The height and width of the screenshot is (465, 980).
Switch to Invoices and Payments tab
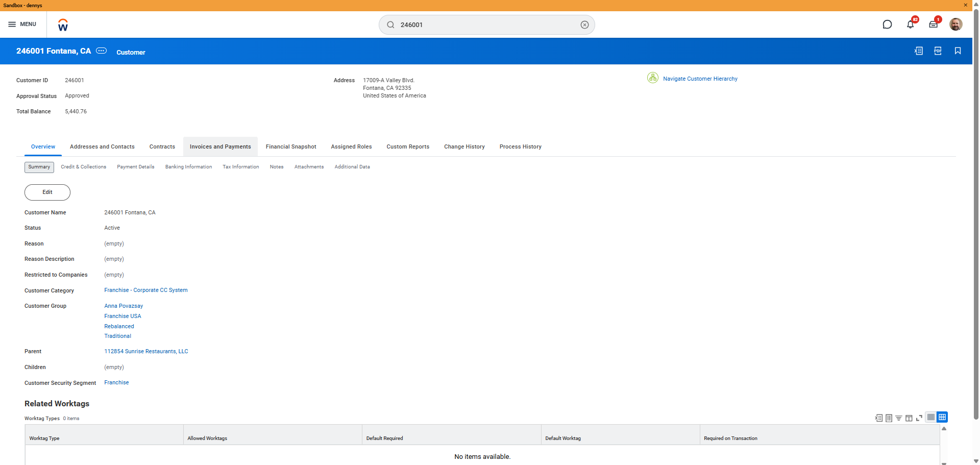click(220, 147)
